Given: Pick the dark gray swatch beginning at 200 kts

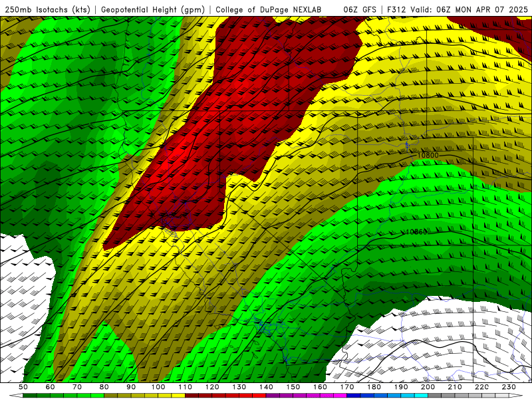Looking at the screenshot, I should click(x=435, y=395).
